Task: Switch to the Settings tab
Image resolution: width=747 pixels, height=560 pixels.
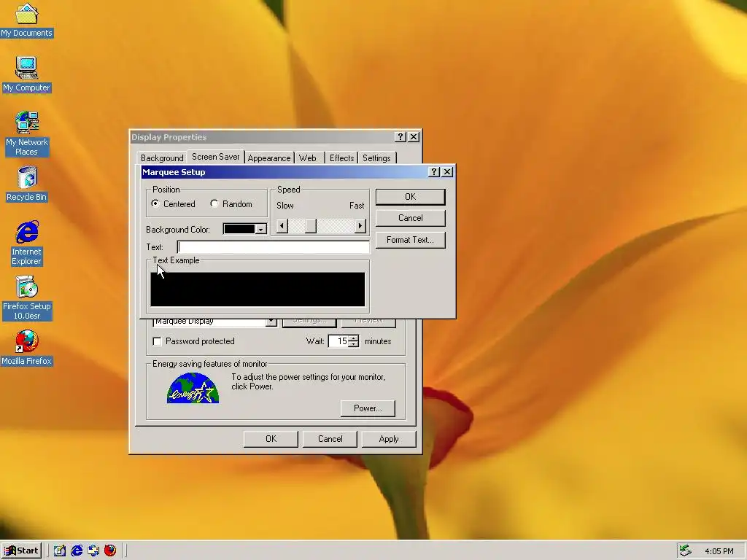Action: click(x=376, y=157)
